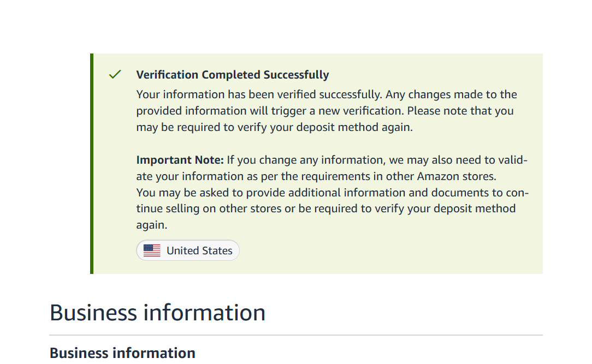Click the sentence starting You may be asked
This screenshot has height=364, width=592.
point(332,208)
